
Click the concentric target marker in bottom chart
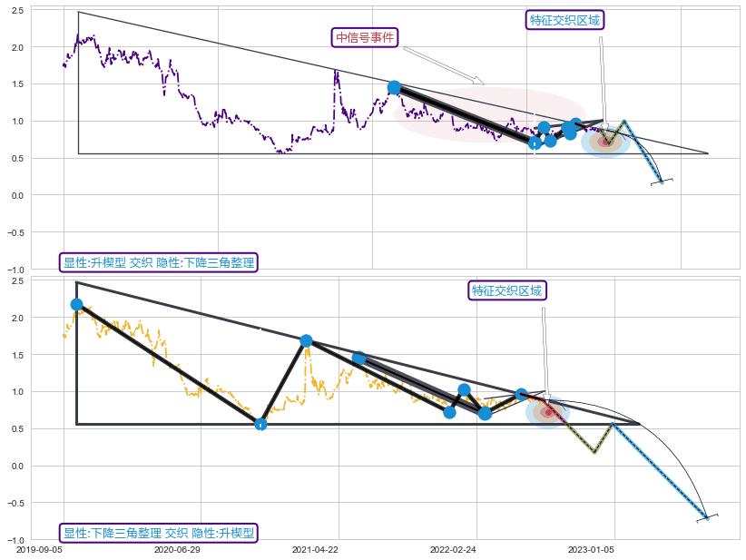[547, 412]
